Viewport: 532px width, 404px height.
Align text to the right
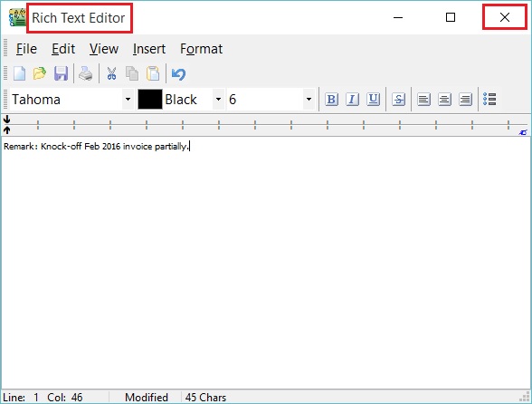click(465, 100)
